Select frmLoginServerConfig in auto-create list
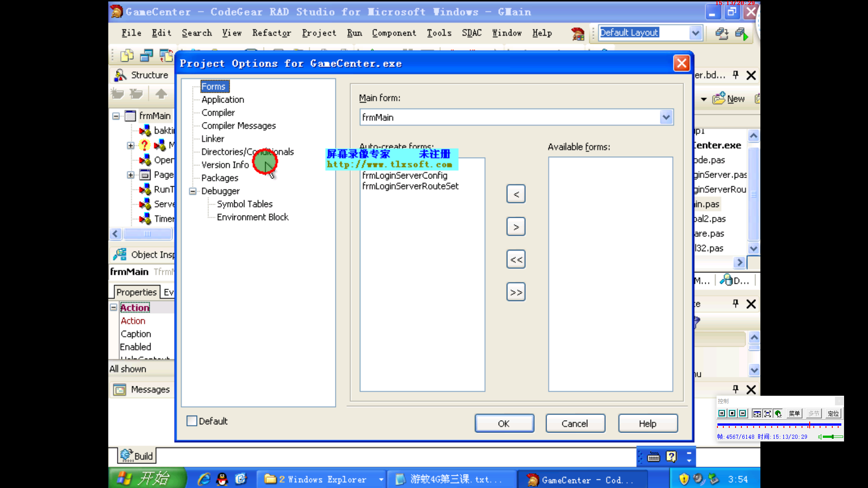Screen dimensions: 868x488 pyautogui.click(x=405, y=175)
